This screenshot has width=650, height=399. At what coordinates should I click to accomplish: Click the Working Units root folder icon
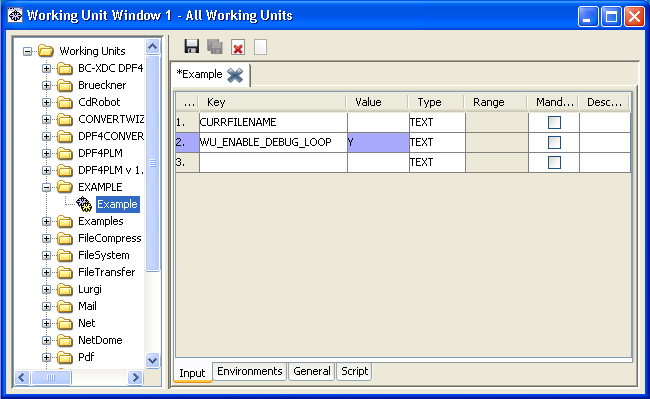tap(46, 51)
